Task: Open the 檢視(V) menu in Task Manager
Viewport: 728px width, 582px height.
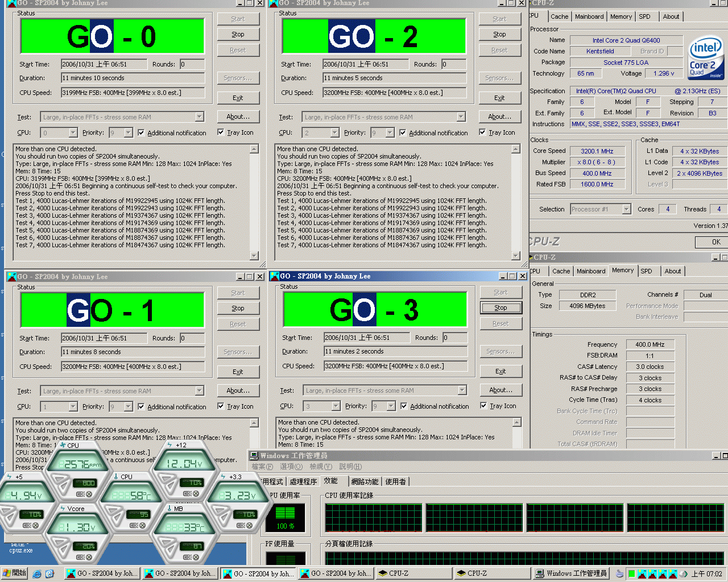Action: (x=320, y=467)
